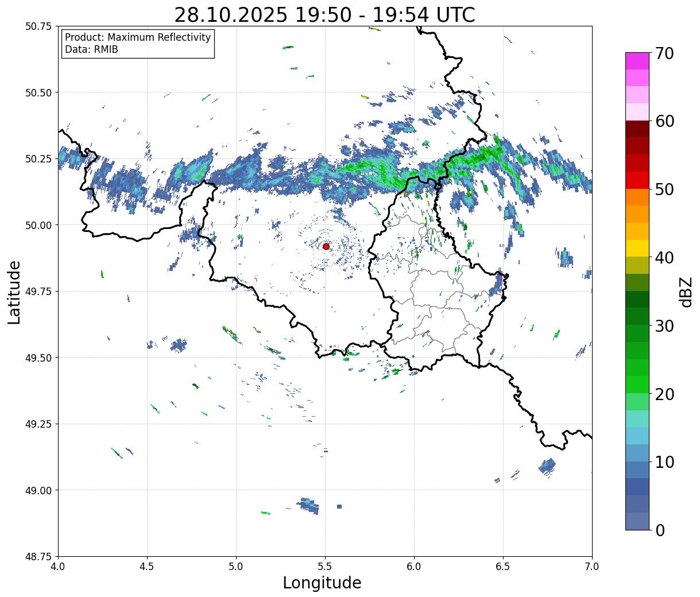
Task: Click the plot title with date and time
Action: [x=324, y=14]
